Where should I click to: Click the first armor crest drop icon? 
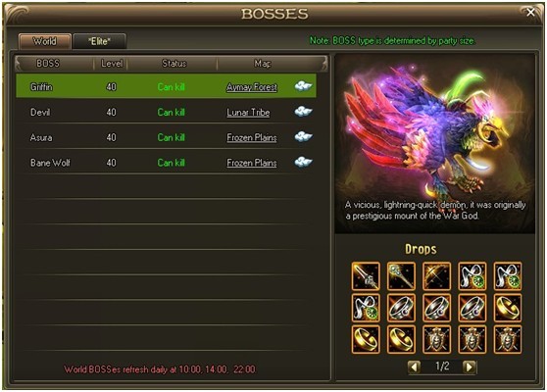(x=437, y=339)
